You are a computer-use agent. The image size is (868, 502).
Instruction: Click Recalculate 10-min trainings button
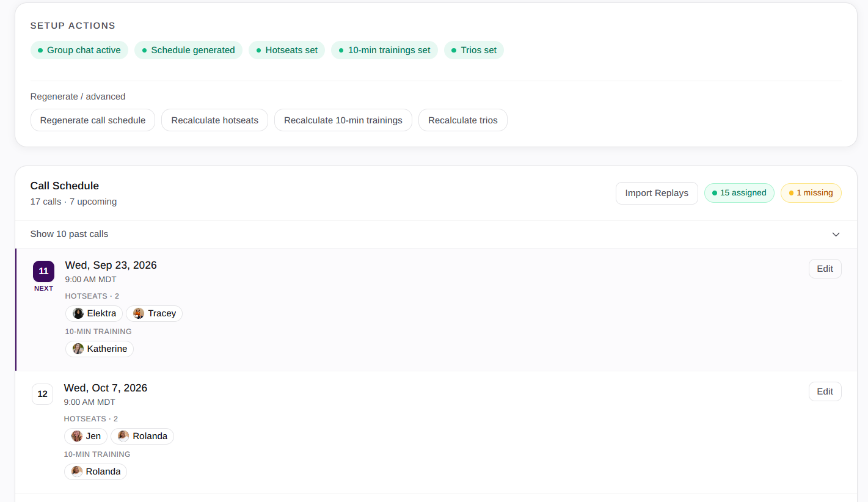[x=343, y=120]
